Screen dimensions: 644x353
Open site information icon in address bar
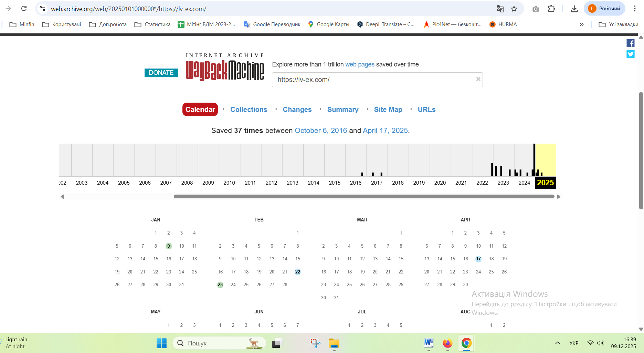42,9
